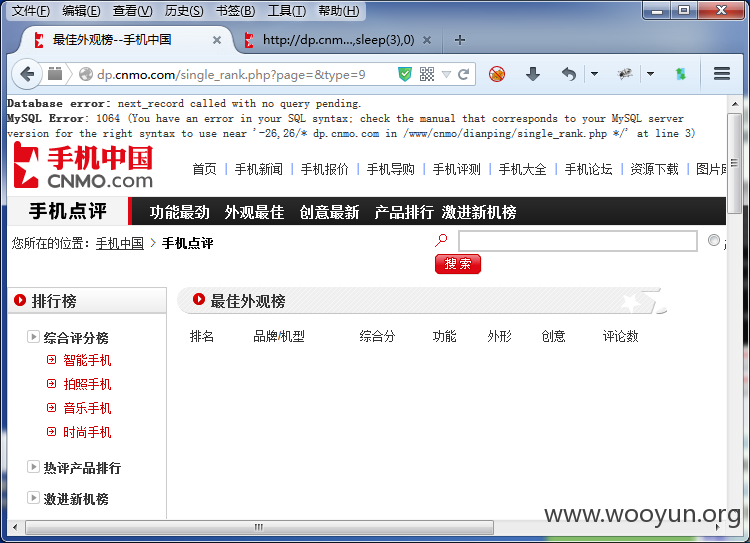This screenshot has width=750, height=543.
Task: Click the CNMO.com 手机中国 logo
Action: pyautogui.click(x=83, y=166)
